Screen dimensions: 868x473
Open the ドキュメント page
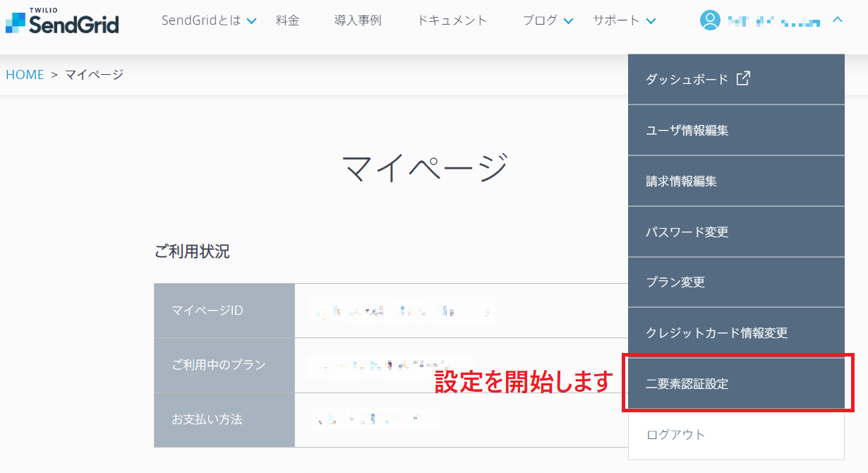pos(452,20)
